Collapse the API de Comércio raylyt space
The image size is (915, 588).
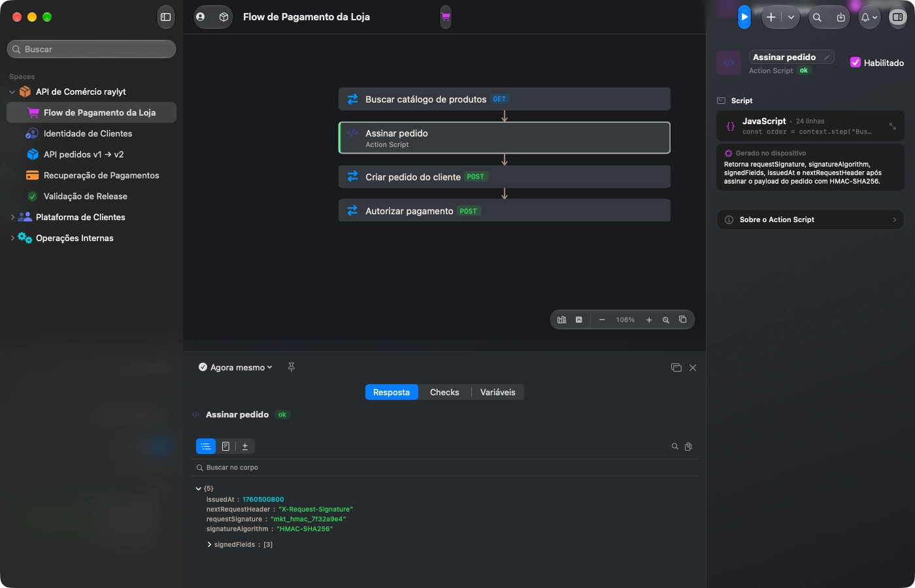[12, 92]
